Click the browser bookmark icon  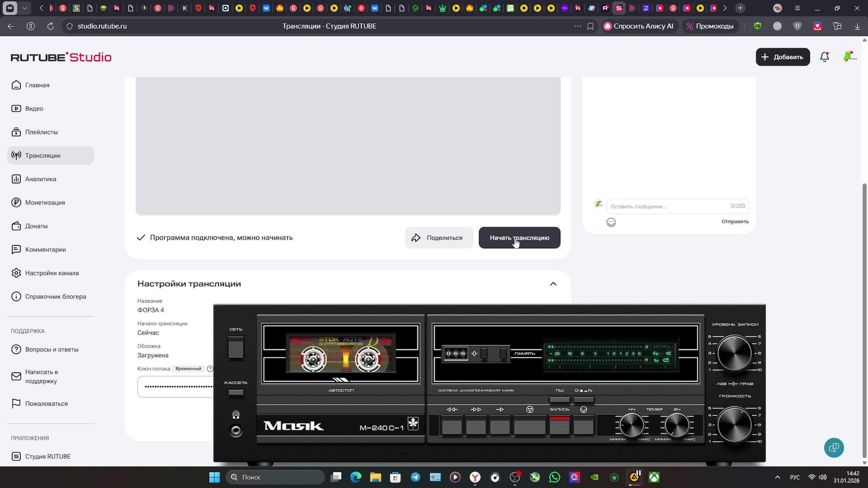(x=590, y=26)
